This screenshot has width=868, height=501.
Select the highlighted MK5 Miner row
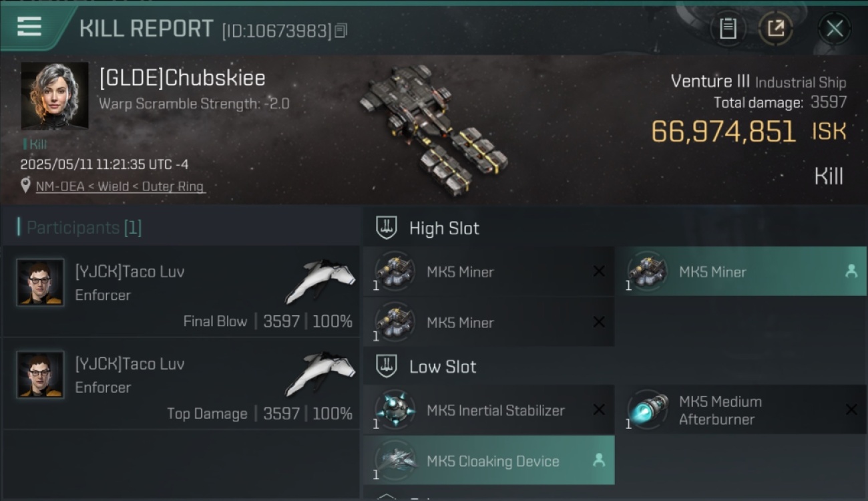740,271
